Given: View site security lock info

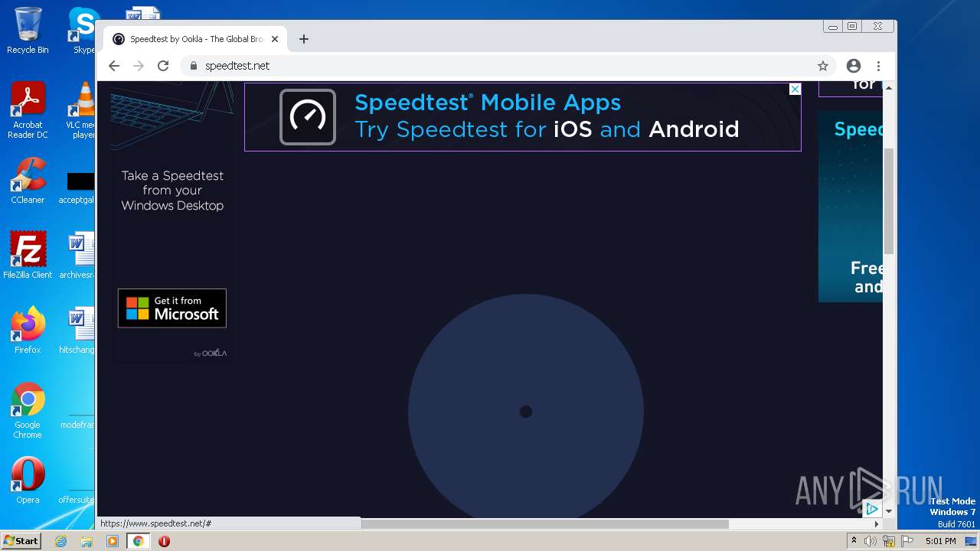Looking at the screenshot, I should point(194,66).
